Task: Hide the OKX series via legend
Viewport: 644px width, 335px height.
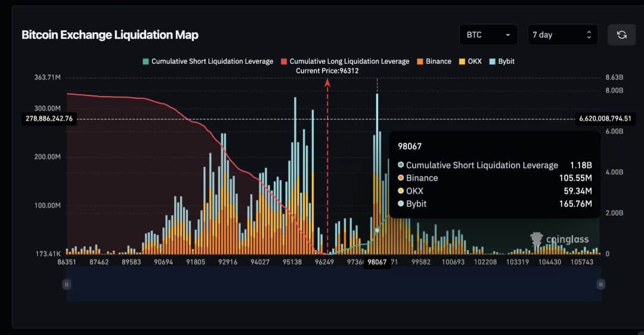Action: (x=470, y=61)
